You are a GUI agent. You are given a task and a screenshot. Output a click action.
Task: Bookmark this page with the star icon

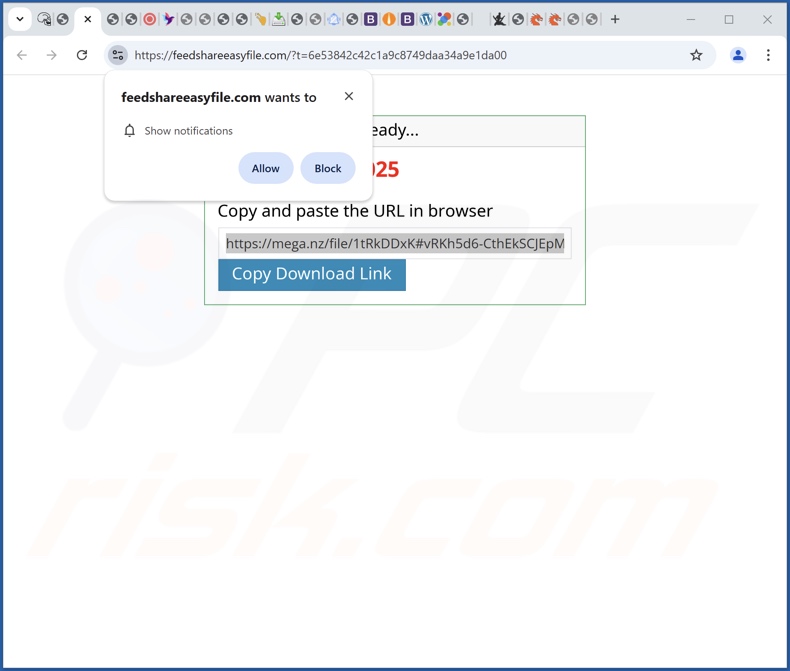696,55
